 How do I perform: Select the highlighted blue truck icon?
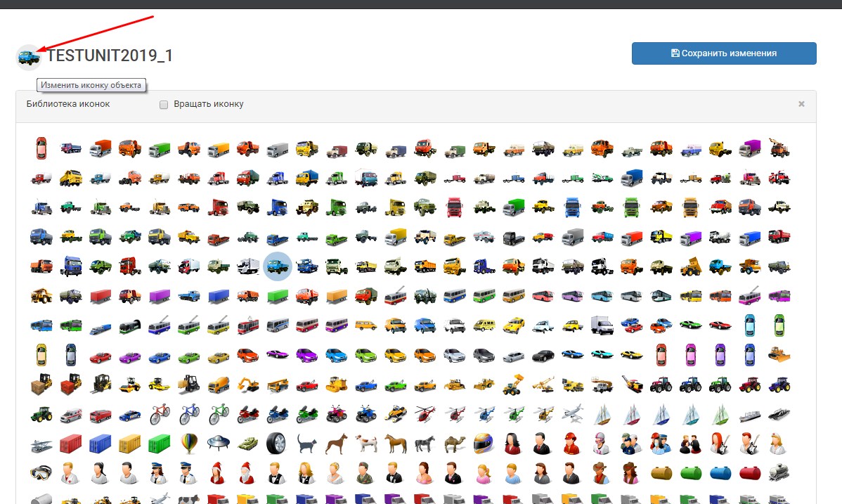click(277, 266)
